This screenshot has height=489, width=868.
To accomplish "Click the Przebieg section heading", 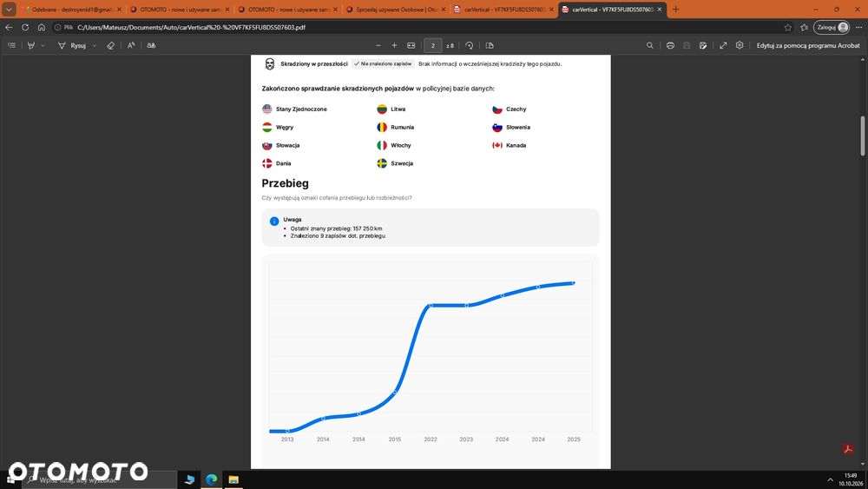I will (x=285, y=183).
